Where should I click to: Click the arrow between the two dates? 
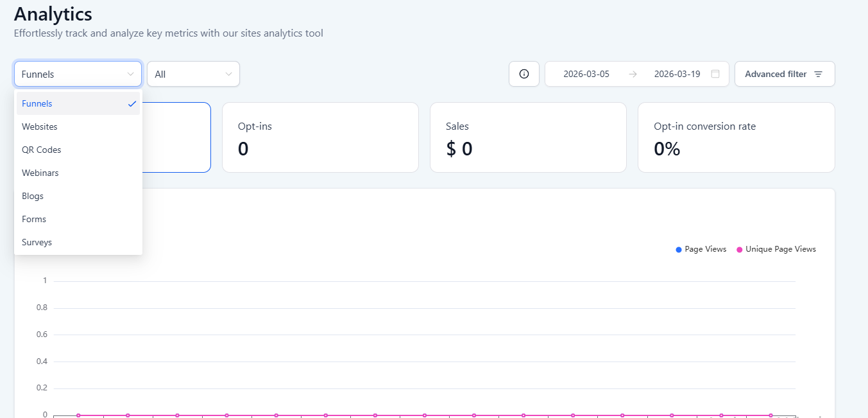[633, 74]
